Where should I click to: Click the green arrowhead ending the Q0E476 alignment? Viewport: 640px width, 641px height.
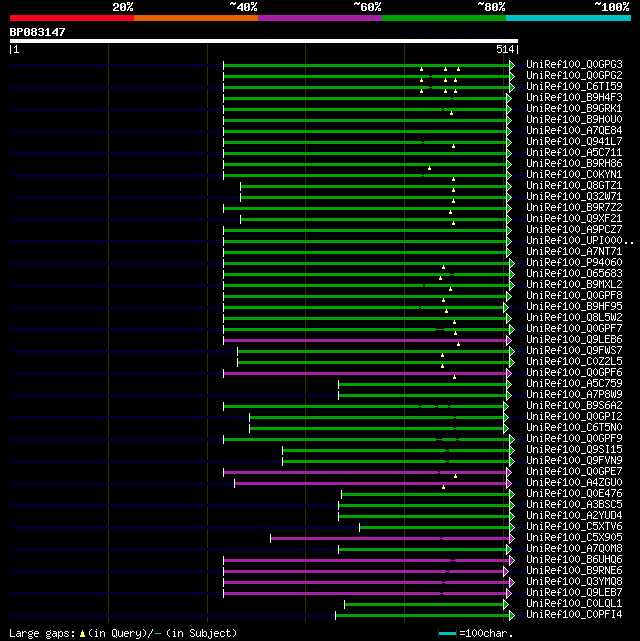512,495
